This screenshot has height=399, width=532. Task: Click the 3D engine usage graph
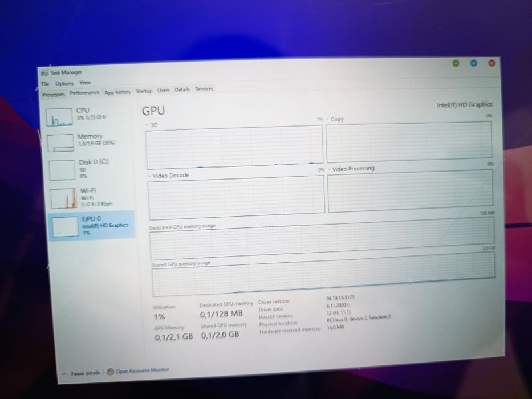point(234,147)
